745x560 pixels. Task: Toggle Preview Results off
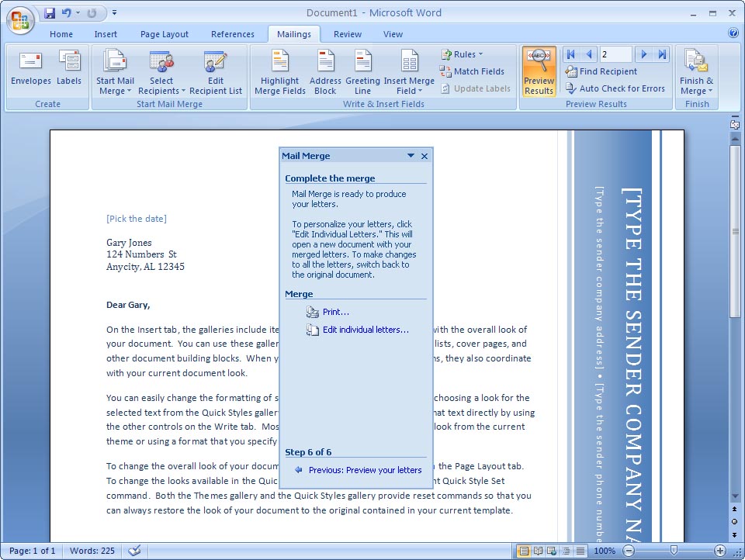tap(539, 71)
